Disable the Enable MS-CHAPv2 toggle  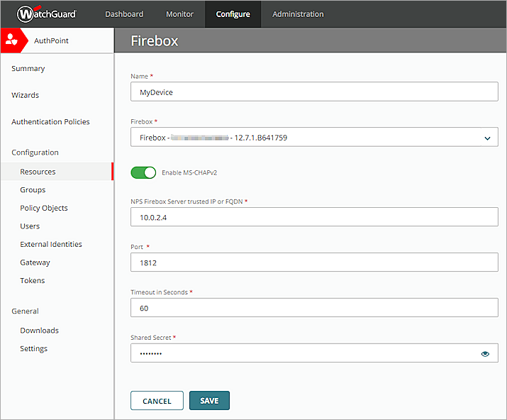point(143,172)
